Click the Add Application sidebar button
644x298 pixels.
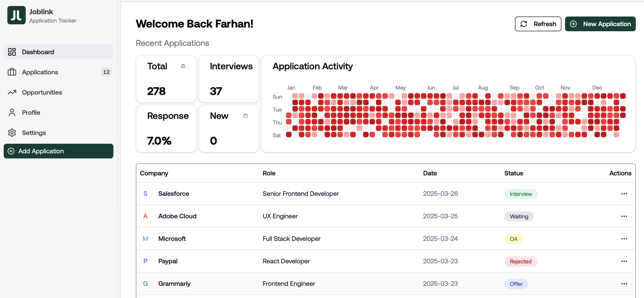click(58, 151)
